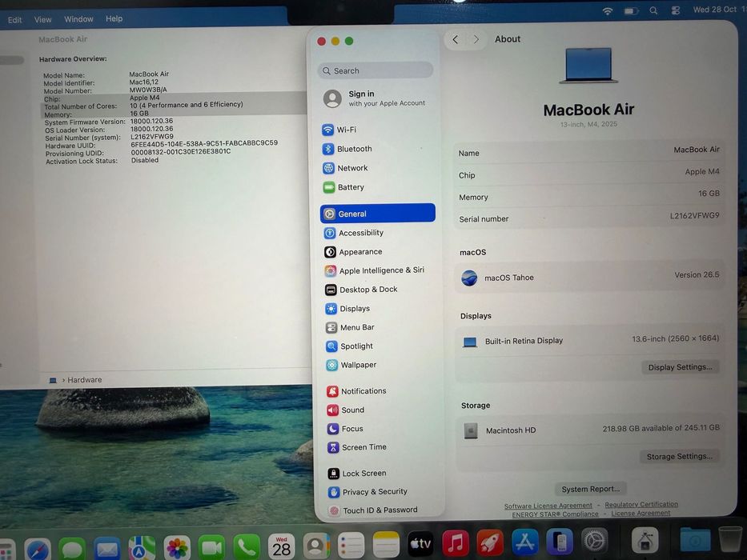Open the ENERGY STAR Compliance link
This screenshot has width=747, height=560.
click(x=555, y=514)
